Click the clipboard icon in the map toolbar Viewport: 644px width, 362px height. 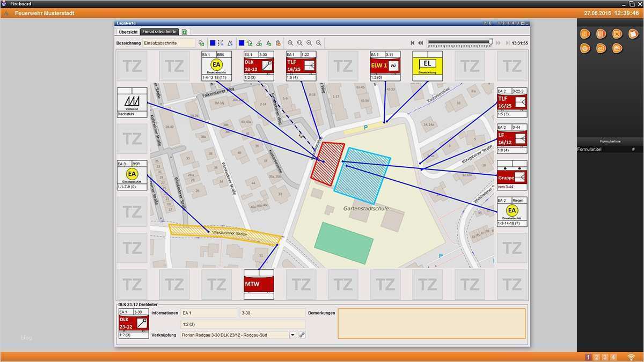[277, 43]
